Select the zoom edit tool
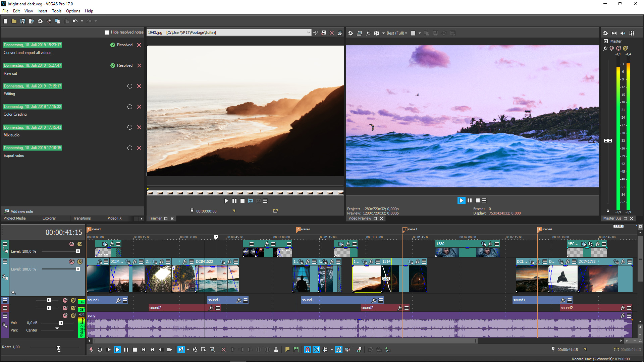 click(212, 350)
